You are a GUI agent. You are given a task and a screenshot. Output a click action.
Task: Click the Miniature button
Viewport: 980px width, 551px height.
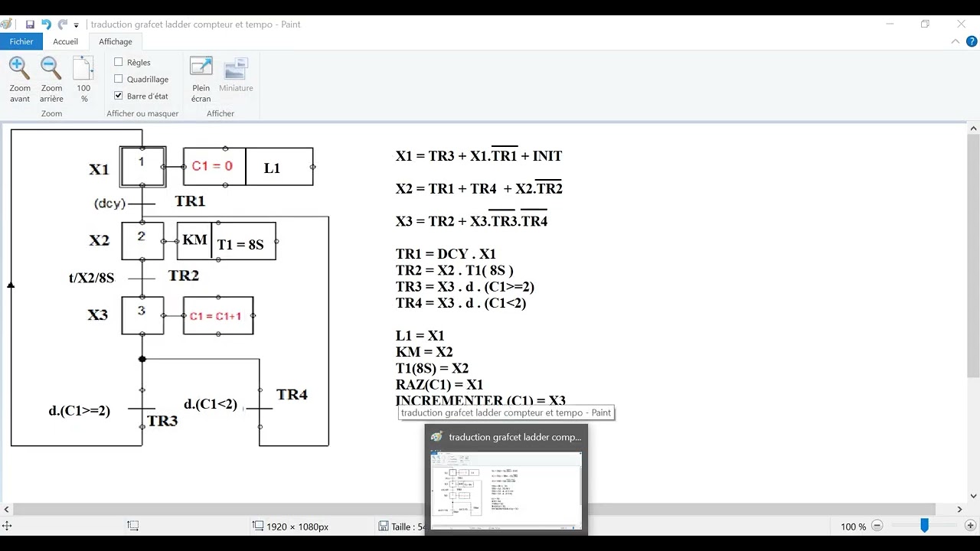pyautogui.click(x=236, y=75)
